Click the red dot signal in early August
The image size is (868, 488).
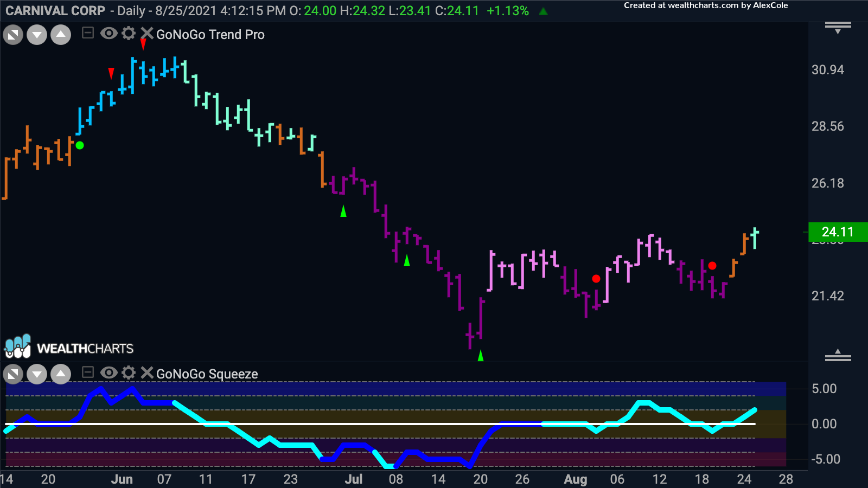(x=596, y=279)
